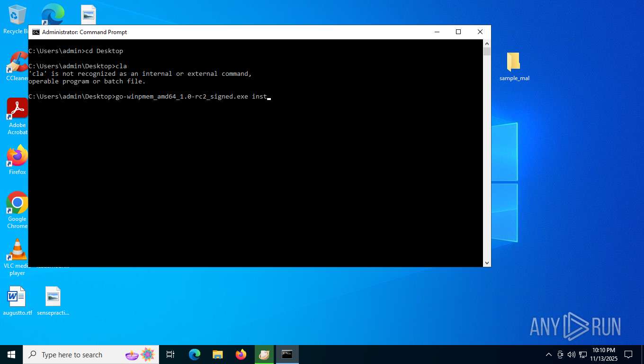
Task: Click the Type here to search box
Action: pos(90,355)
